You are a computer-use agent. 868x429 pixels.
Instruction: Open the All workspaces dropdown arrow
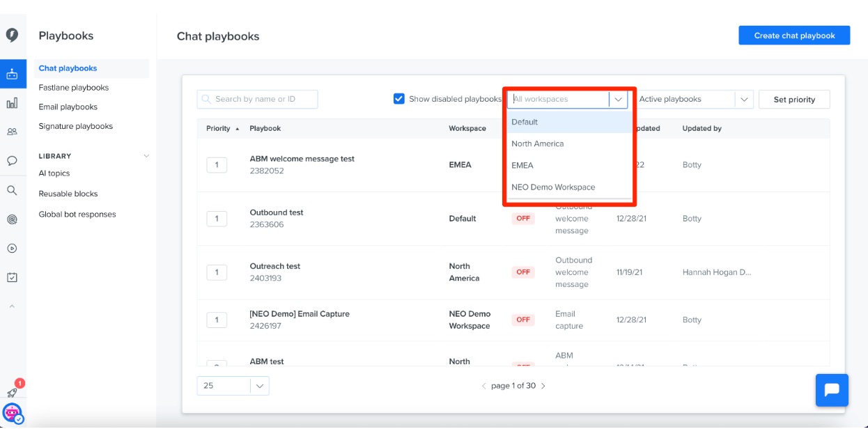[x=618, y=99]
